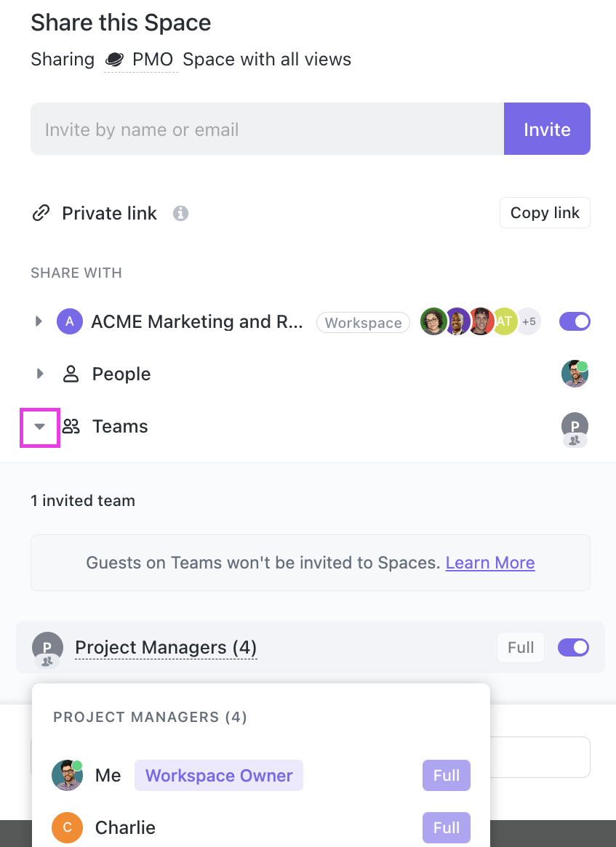Viewport: 616px width, 847px height.
Task: Collapse the Teams section
Action: 40,427
